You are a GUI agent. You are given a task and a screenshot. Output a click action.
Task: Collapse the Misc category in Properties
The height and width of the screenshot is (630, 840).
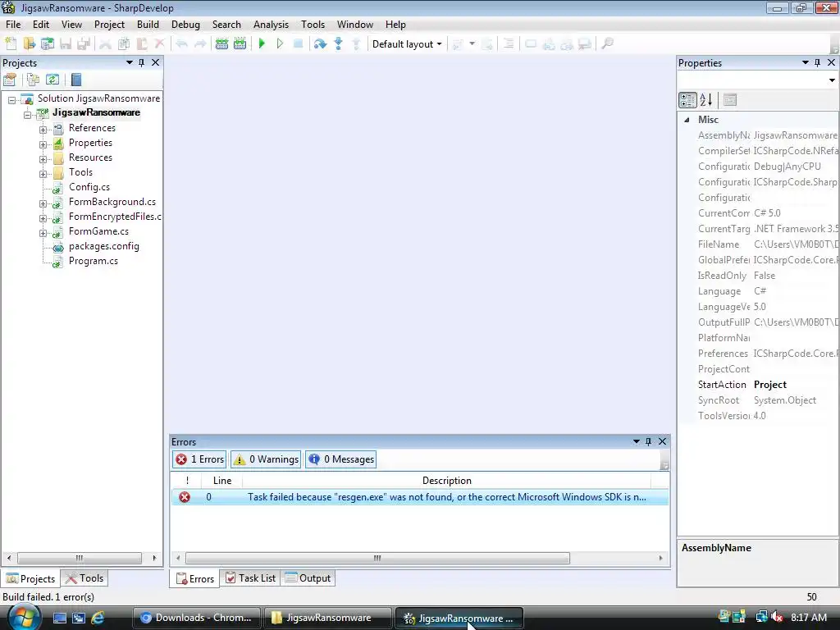point(687,120)
